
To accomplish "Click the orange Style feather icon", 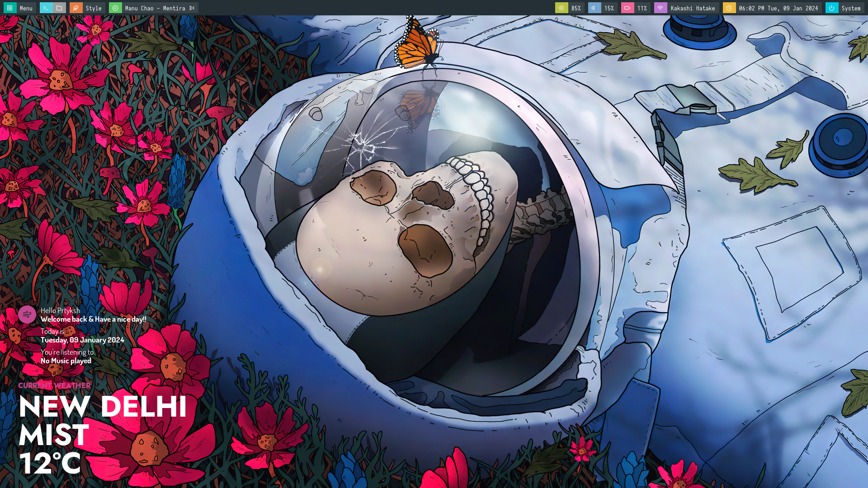I will point(76,8).
